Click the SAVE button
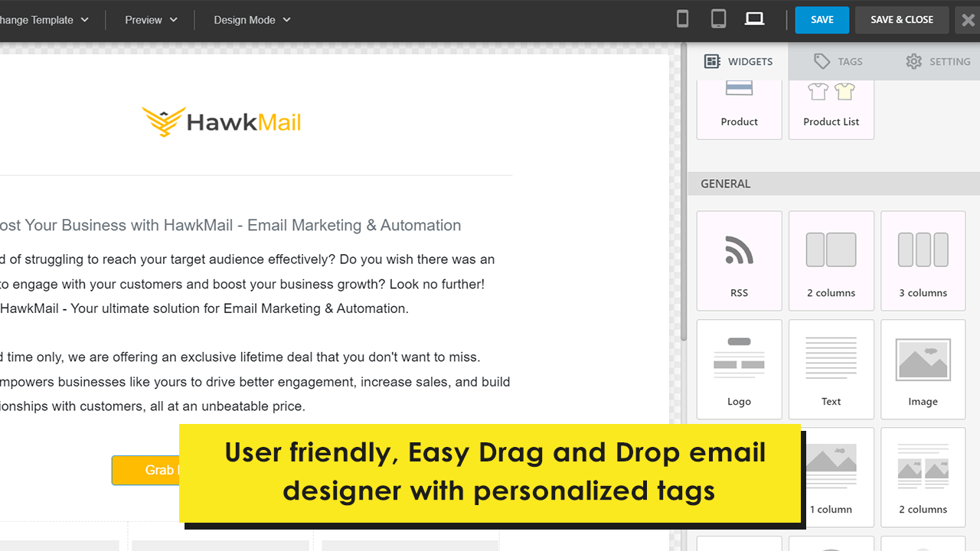 click(822, 20)
